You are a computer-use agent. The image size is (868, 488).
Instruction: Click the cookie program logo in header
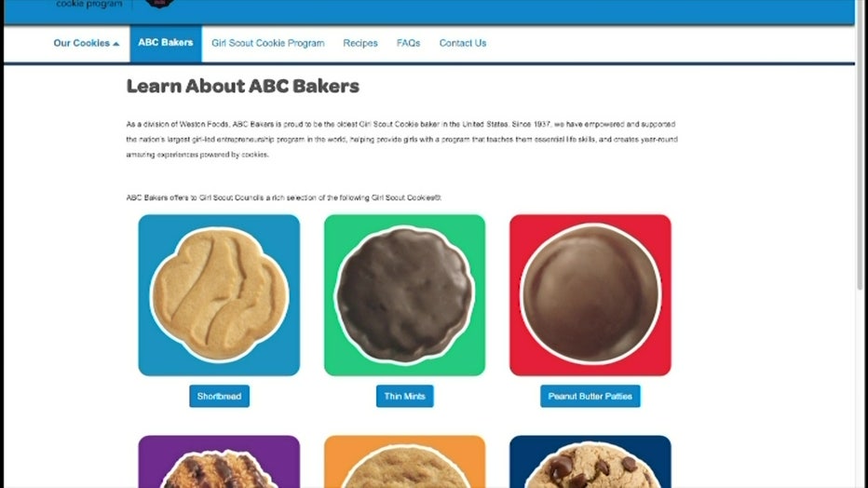(89, 4)
